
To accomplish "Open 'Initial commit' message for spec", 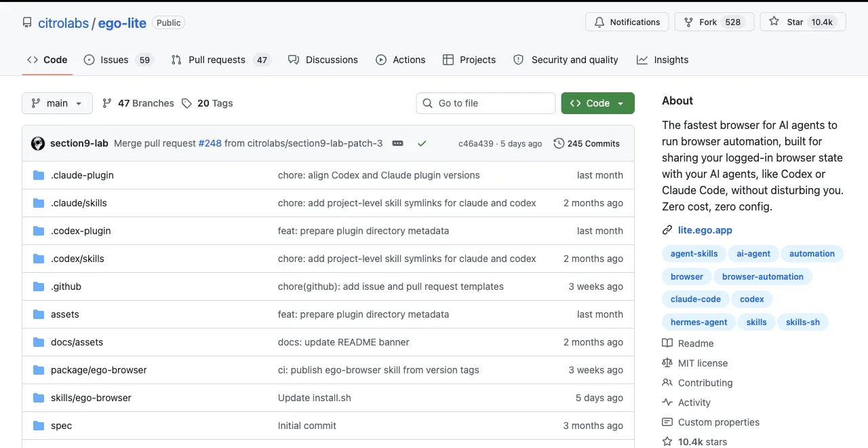I will coord(307,426).
